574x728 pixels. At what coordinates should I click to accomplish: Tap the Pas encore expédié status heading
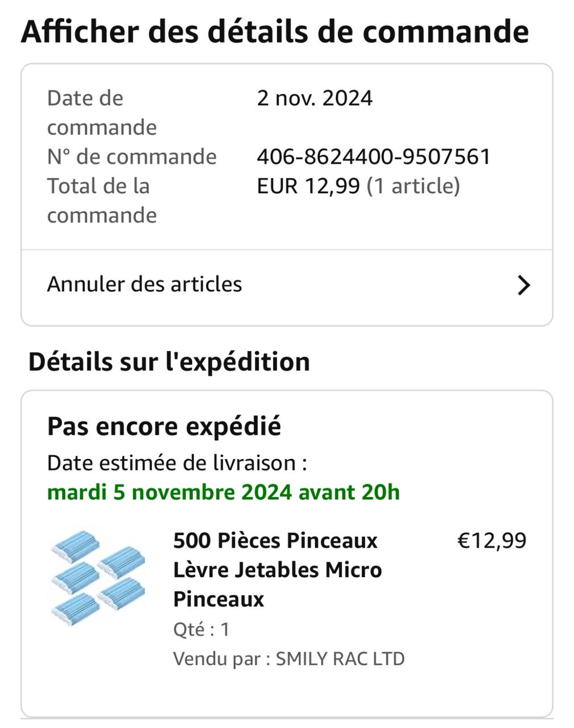pos(164,426)
